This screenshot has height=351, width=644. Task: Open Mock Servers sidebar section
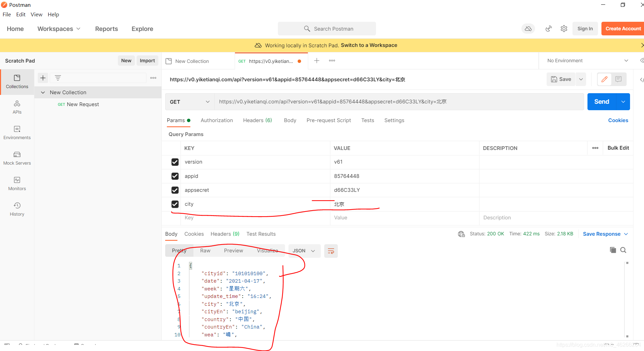click(x=17, y=158)
